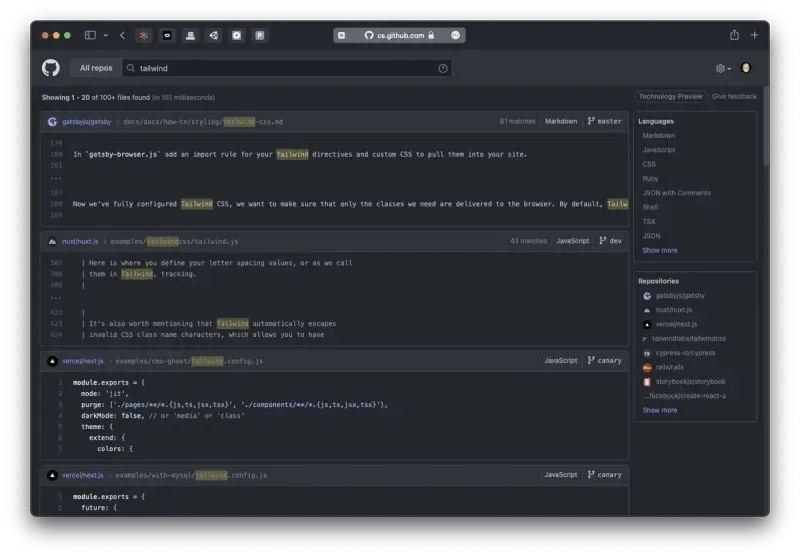800x557 pixels.
Task: Filter by Markdown language
Action: pos(658,136)
